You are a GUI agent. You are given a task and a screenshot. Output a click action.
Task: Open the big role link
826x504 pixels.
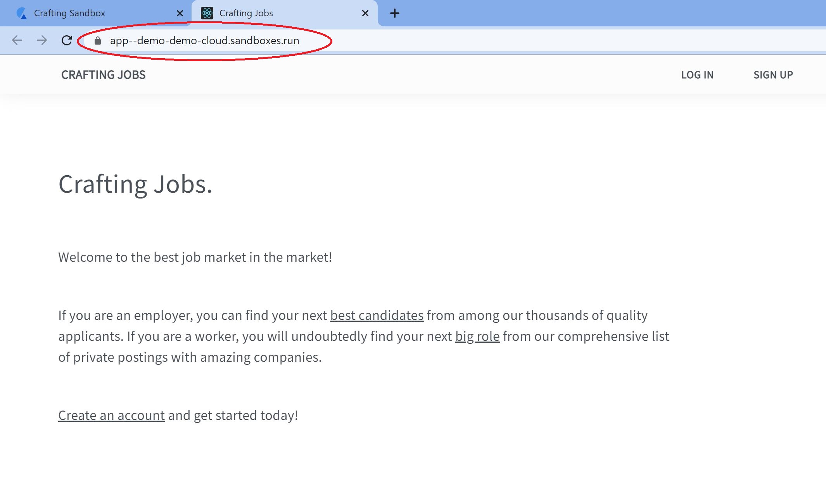[477, 336]
